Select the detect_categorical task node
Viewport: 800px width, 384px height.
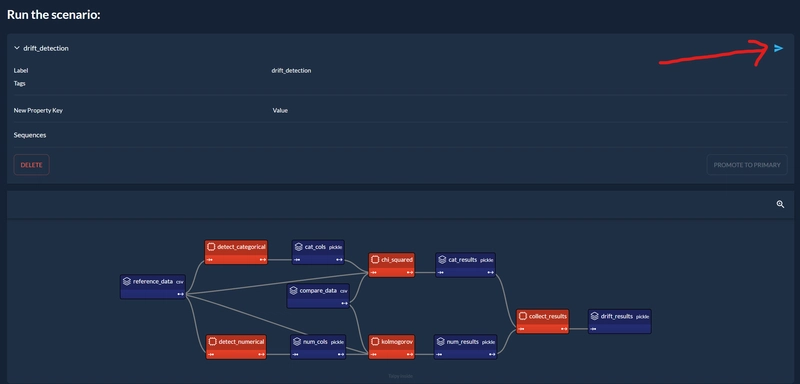tap(236, 252)
